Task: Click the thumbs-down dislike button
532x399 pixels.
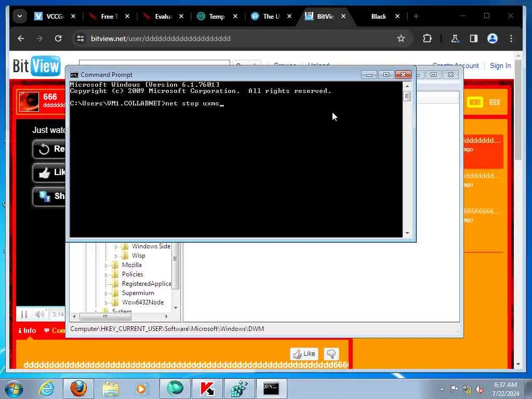Action: [x=331, y=354]
